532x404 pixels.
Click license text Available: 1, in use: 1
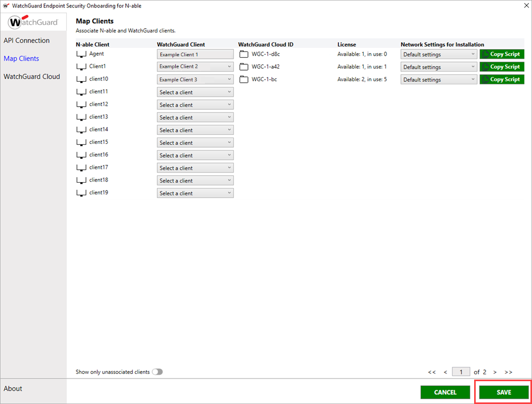[362, 66]
